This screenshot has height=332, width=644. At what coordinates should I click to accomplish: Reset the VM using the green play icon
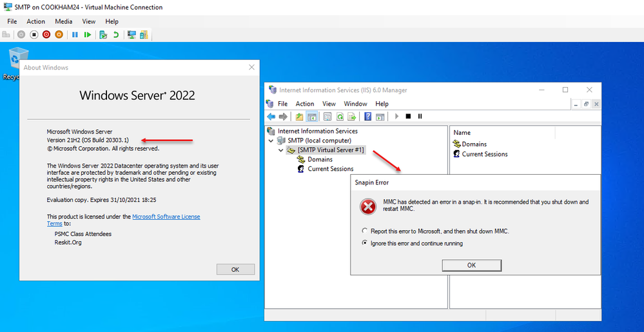tap(87, 35)
